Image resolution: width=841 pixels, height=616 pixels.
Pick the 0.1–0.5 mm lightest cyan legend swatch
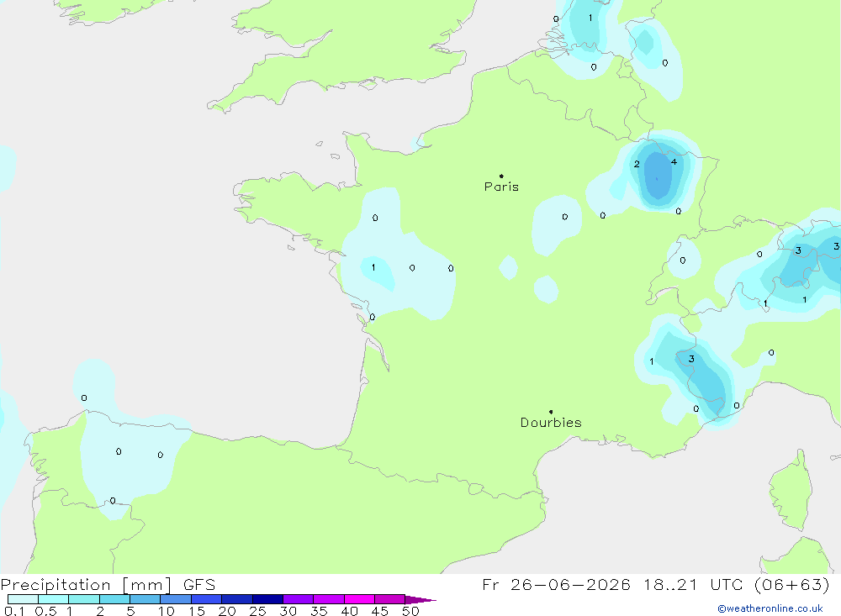point(23,599)
